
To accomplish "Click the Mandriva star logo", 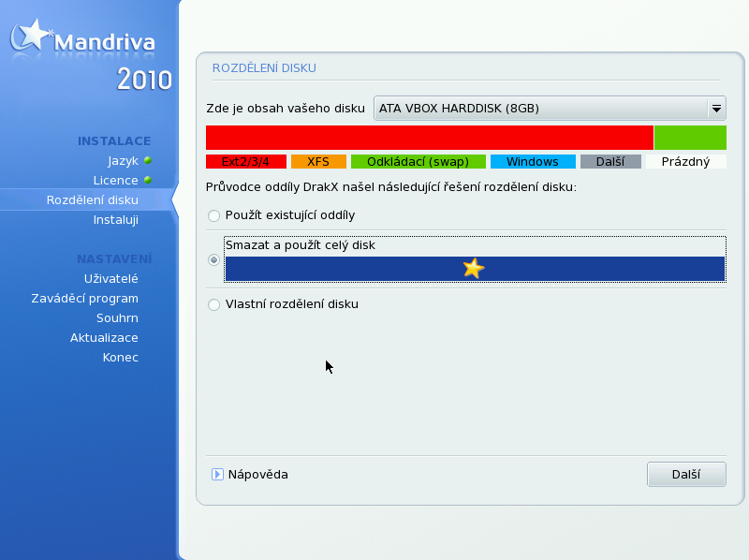I will click(x=31, y=35).
